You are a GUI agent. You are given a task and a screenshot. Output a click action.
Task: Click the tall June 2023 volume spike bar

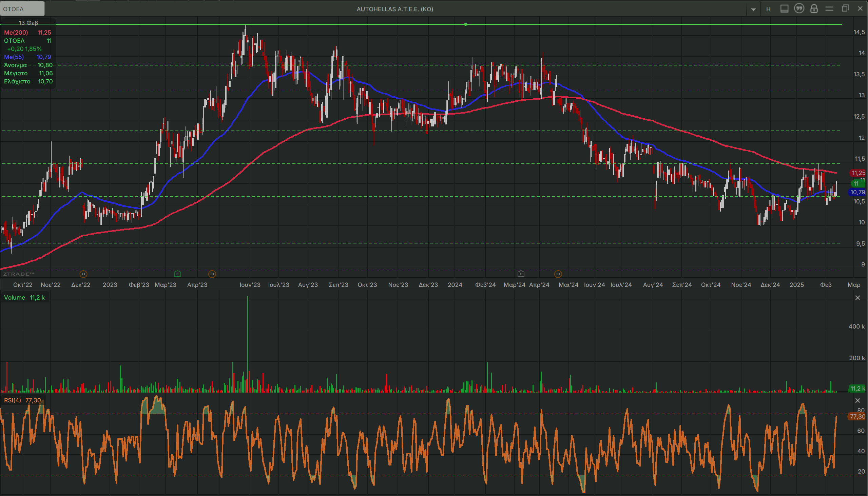248,344
